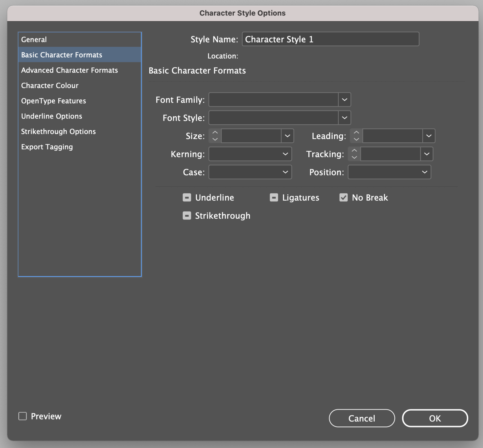Open the Kerning dropdown menu
Image resolution: width=483 pixels, height=448 pixels.
pos(250,154)
